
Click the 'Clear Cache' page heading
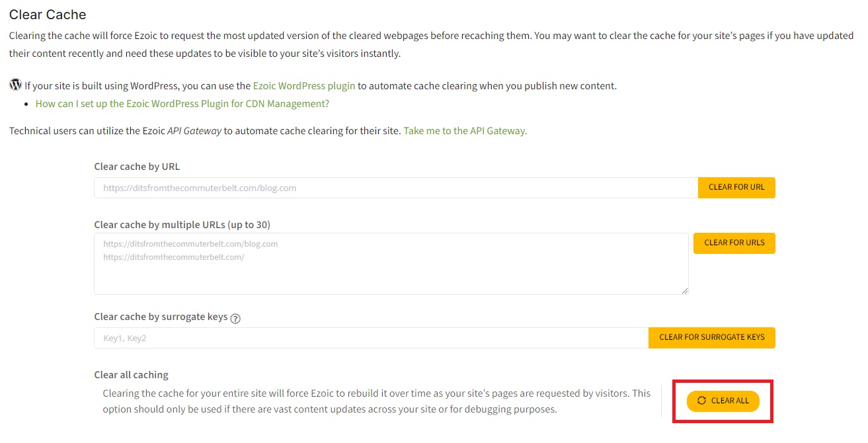tap(48, 15)
